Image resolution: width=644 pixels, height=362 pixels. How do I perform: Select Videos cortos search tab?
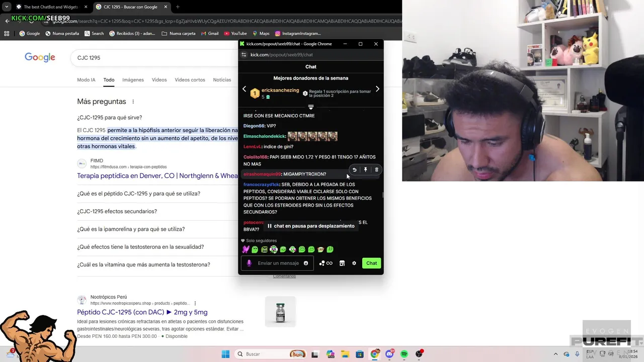[x=190, y=80]
